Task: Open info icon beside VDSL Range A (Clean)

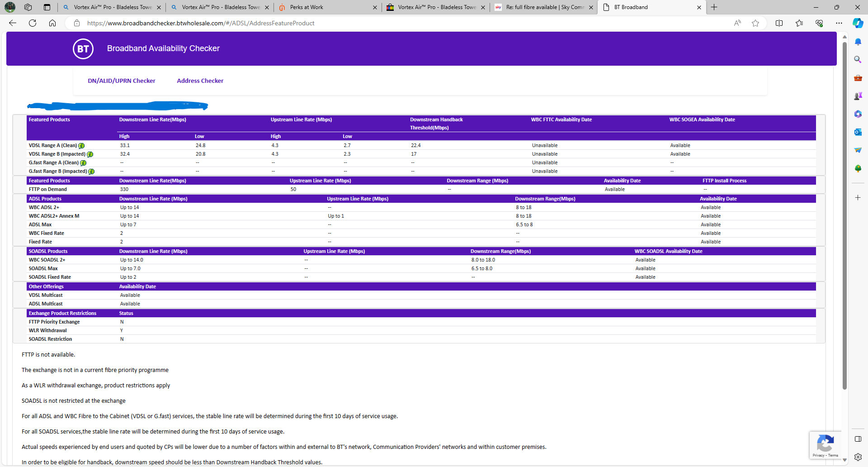Action: 81,146
